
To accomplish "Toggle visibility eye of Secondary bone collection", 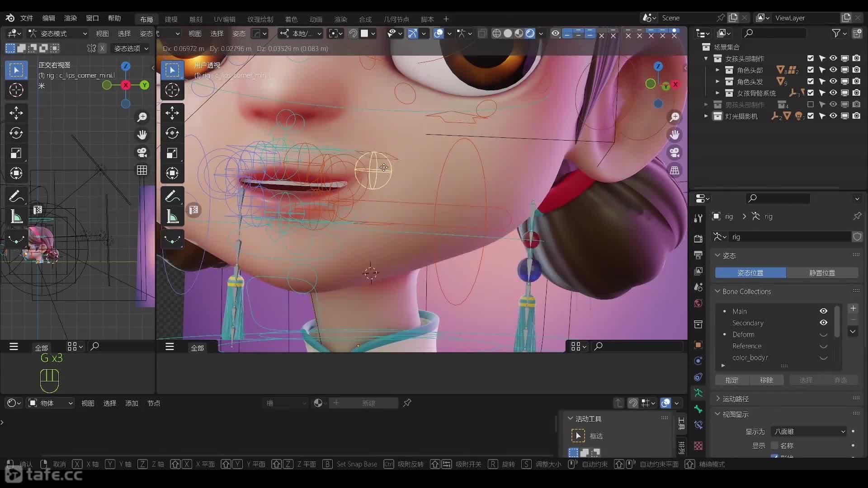I will click(824, 323).
